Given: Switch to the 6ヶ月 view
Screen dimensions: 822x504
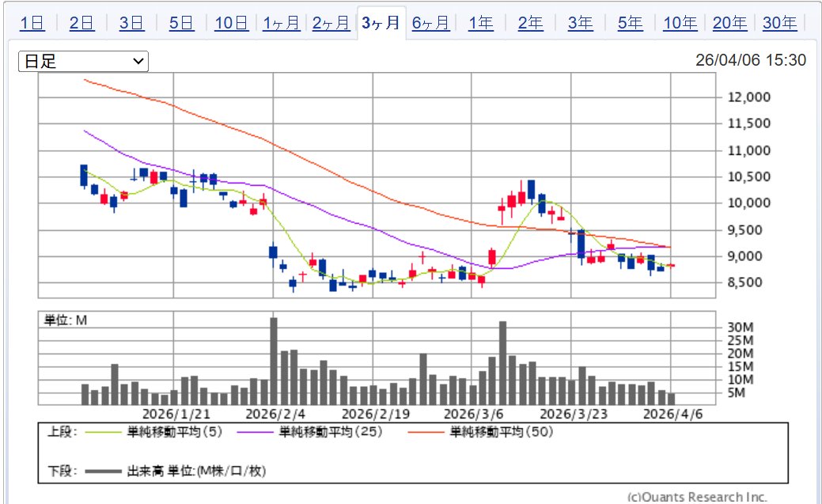Looking at the screenshot, I should tap(431, 23).
